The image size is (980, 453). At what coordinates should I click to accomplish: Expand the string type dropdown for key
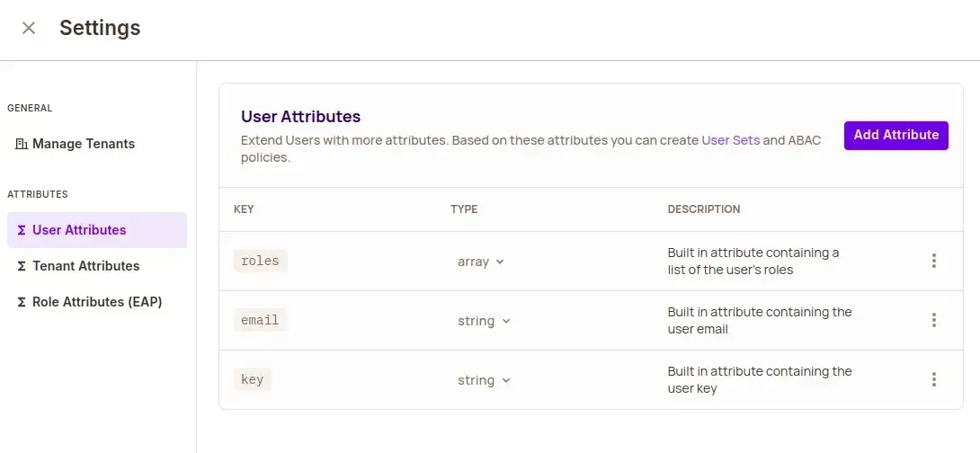(484, 380)
